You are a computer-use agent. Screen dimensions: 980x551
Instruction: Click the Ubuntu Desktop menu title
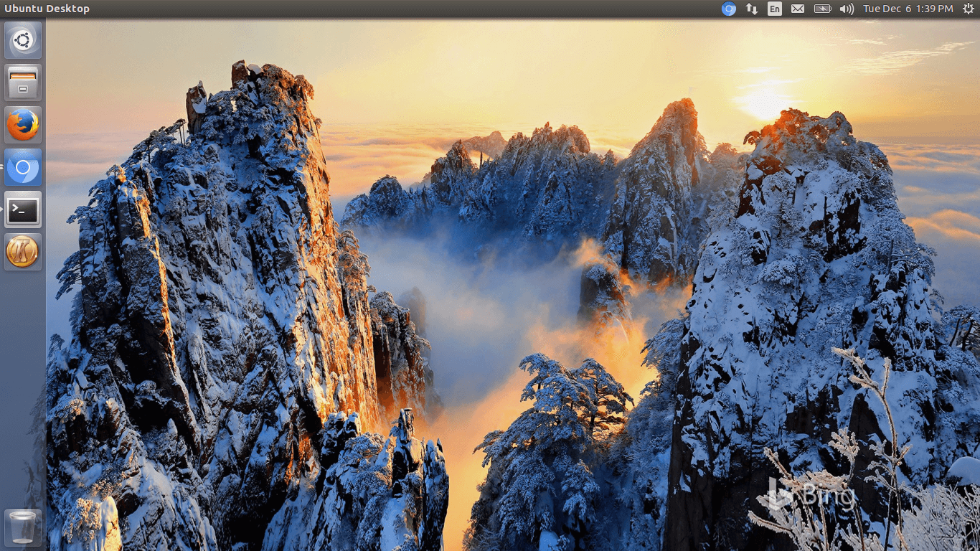pyautogui.click(x=47, y=8)
